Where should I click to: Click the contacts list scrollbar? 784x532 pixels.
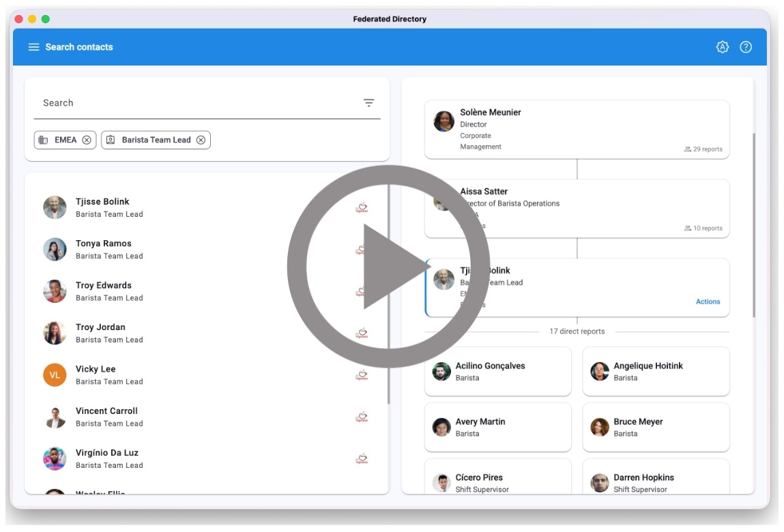388,294
